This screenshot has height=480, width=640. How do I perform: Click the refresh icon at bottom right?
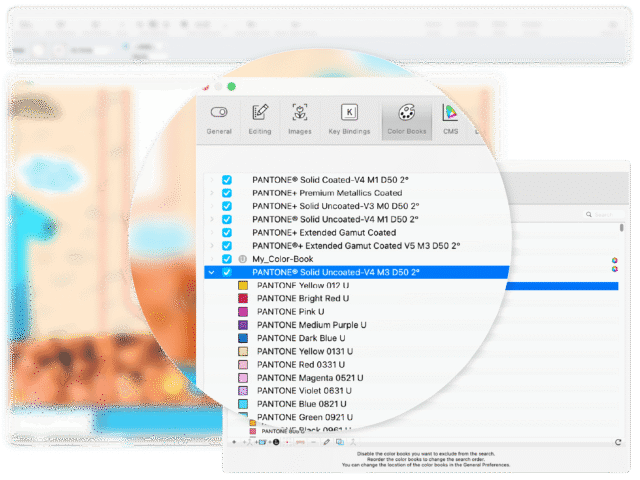(x=618, y=442)
